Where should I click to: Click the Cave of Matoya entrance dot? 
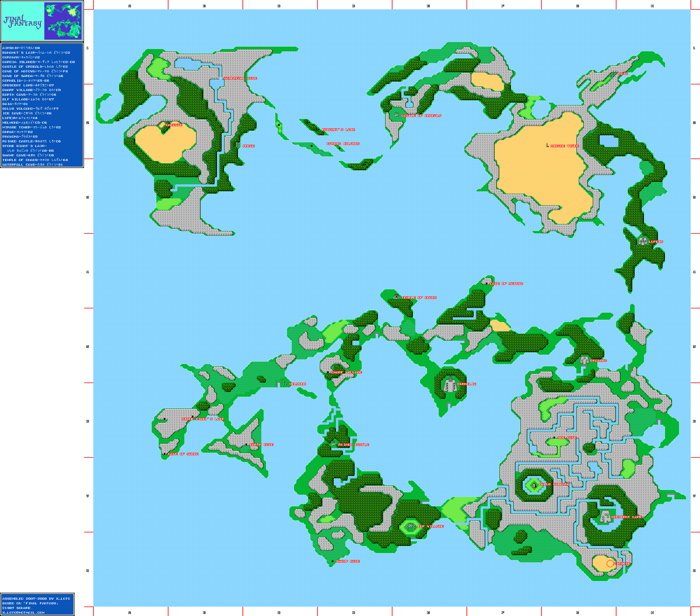[486, 283]
